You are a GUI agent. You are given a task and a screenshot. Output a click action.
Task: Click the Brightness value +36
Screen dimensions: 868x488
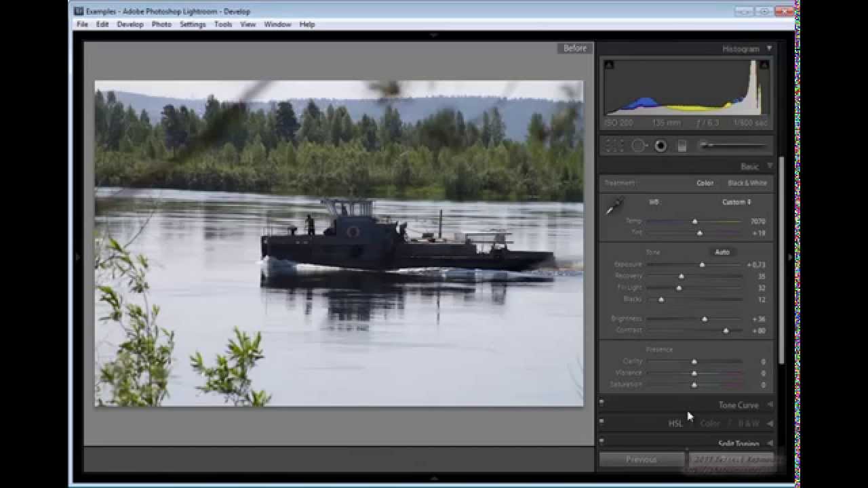pyautogui.click(x=758, y=319)
